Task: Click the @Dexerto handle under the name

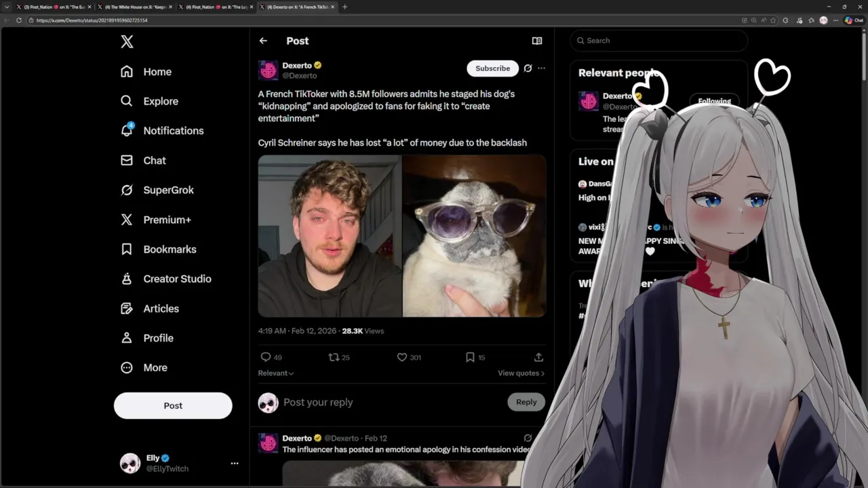Action: pyautogui.click(x=299, y=76)
